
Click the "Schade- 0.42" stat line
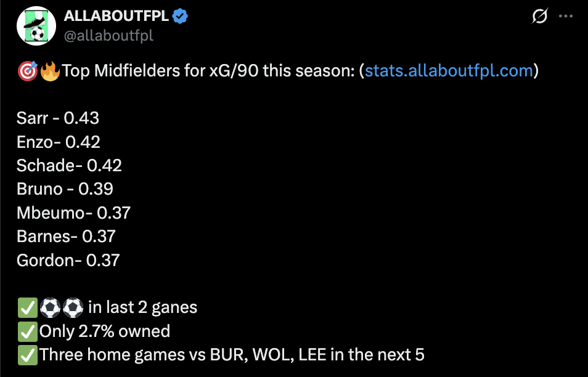[69, 166]
